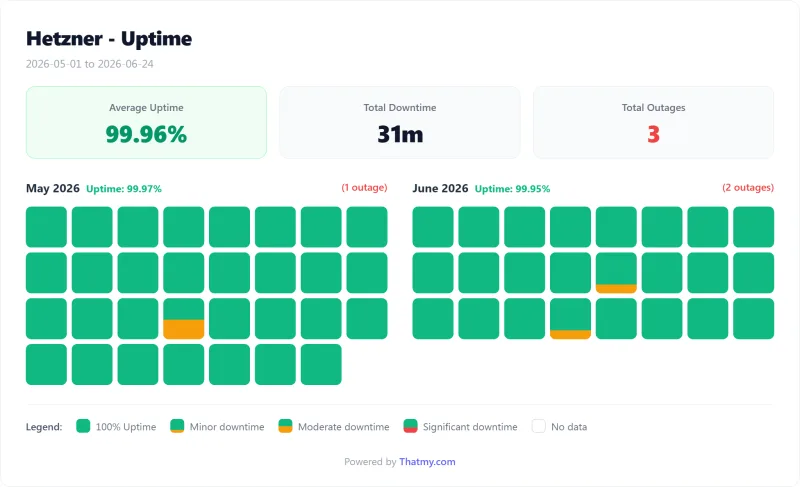Screen dimensions: 800x487
Task: Click 'Uptime: 99.95%' next to June
Action: [512, 189]
